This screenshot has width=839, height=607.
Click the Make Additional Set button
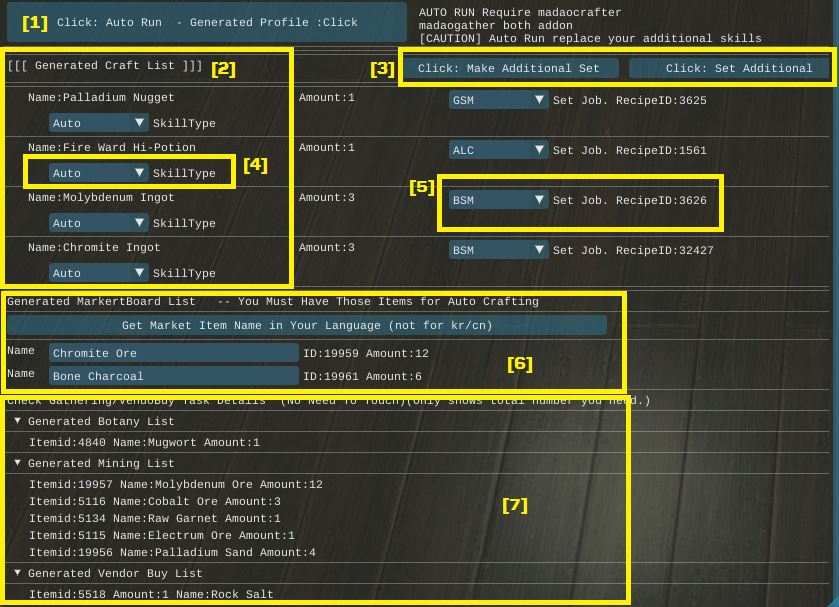point(509,68)
